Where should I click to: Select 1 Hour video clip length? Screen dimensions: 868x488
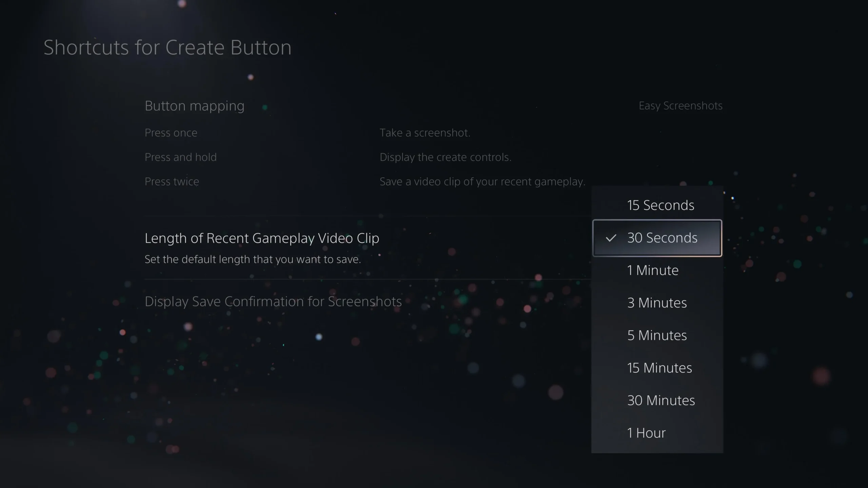pos(657,432)
